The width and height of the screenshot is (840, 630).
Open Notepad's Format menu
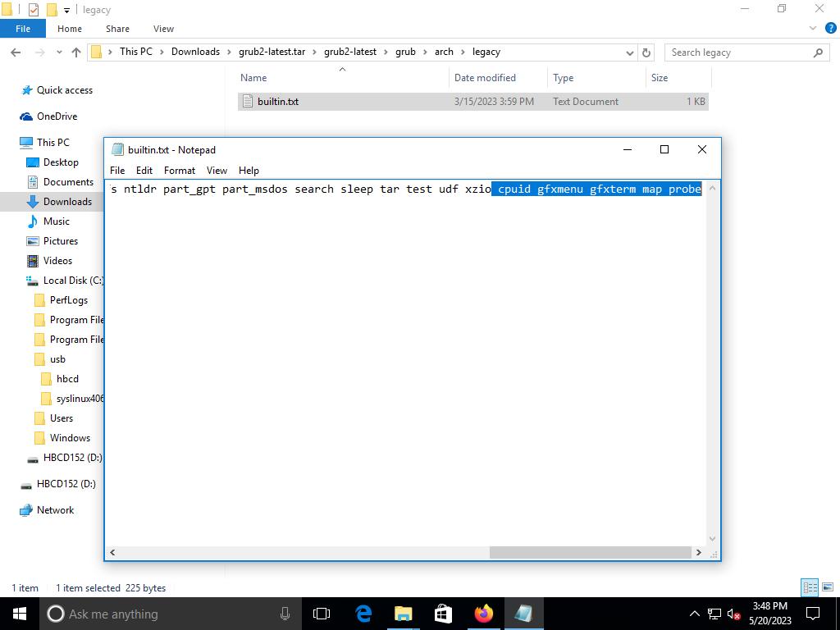pos(179,171)
